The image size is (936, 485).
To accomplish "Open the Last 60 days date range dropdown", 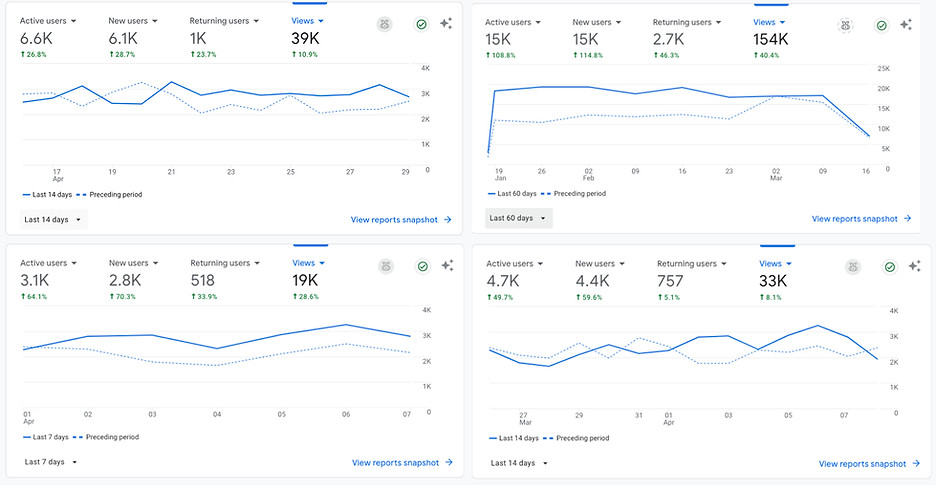I will 519,218.
